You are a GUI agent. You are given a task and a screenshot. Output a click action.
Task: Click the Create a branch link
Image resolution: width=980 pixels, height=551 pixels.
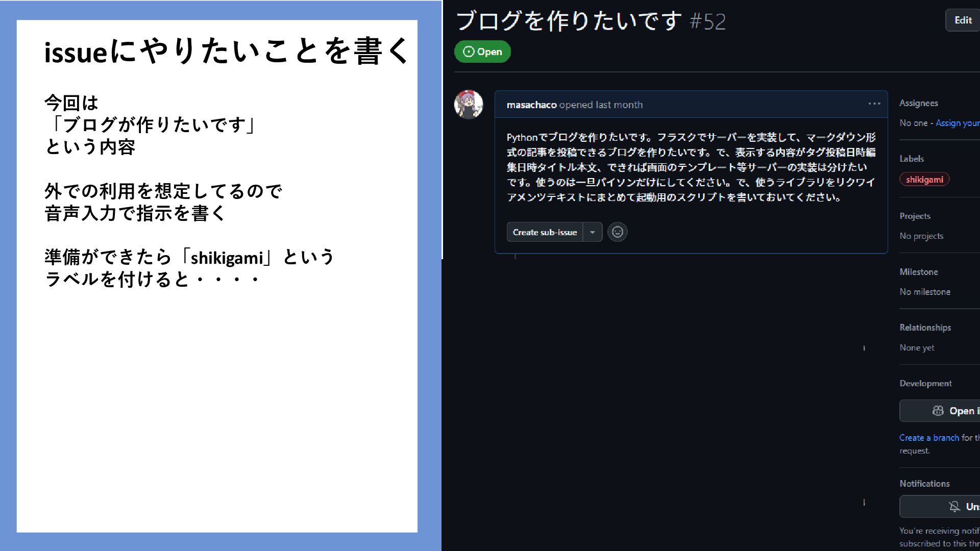tap(929, 438)
